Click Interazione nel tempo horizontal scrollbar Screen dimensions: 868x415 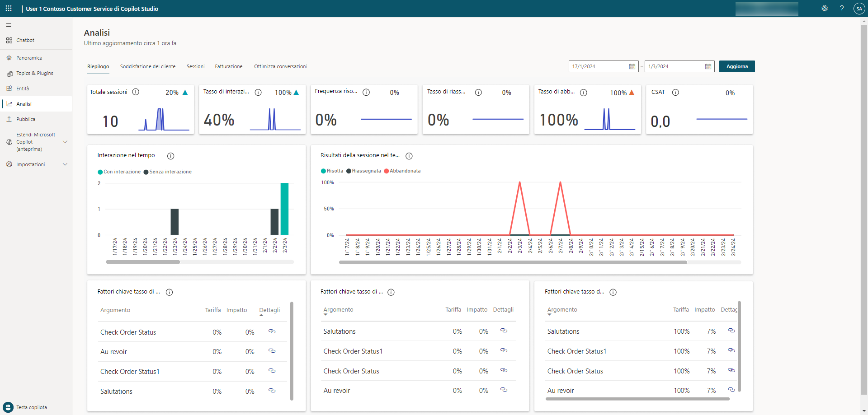click(143, 262)
